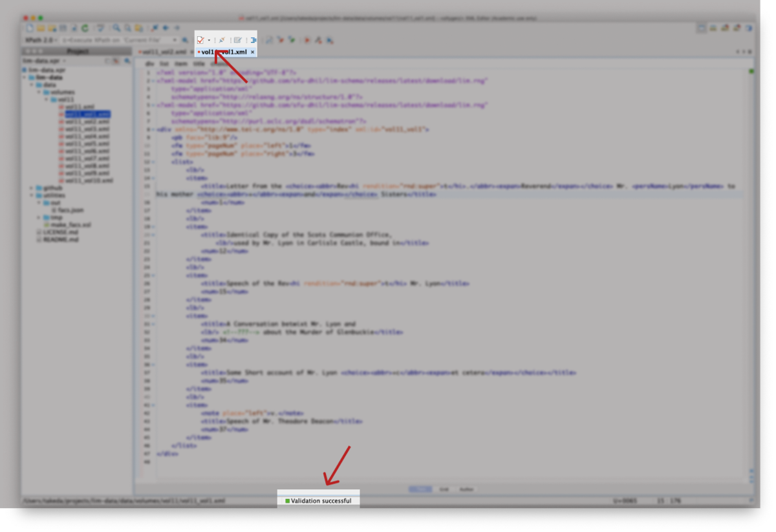
Task: Click the Check Well-Formedness toolbar icon
Action: pos(222,40)
